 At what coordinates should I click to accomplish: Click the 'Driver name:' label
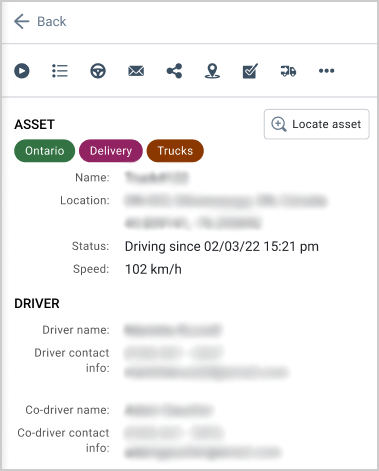(76, 330)
